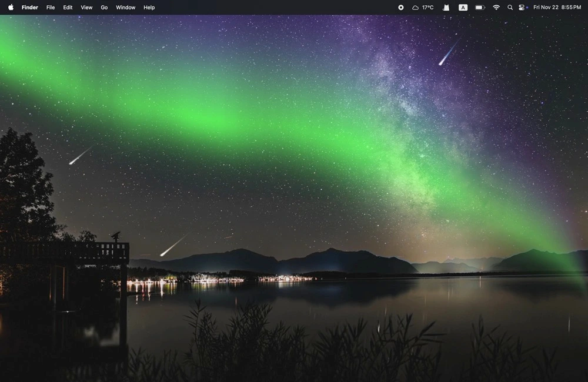Viewport: 588px width, 382px height.
Task: Open the Window menu
Action: tap(125, 7)
